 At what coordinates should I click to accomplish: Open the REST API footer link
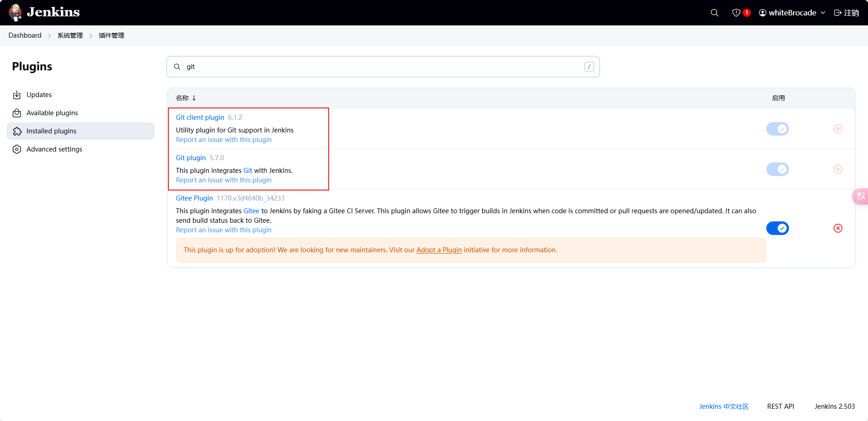[781, 406]
